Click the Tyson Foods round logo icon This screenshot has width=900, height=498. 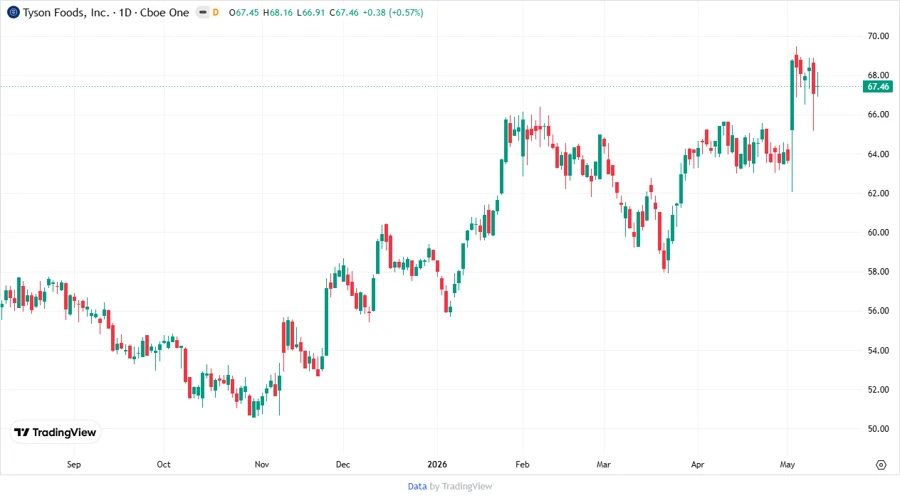click(x=13, y=12)
